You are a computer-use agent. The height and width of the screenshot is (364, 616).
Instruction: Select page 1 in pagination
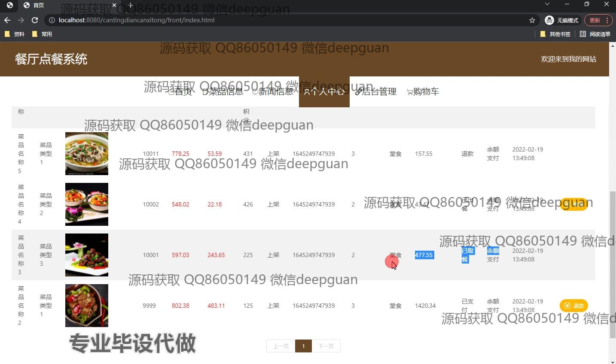click(x=303, y=346)
